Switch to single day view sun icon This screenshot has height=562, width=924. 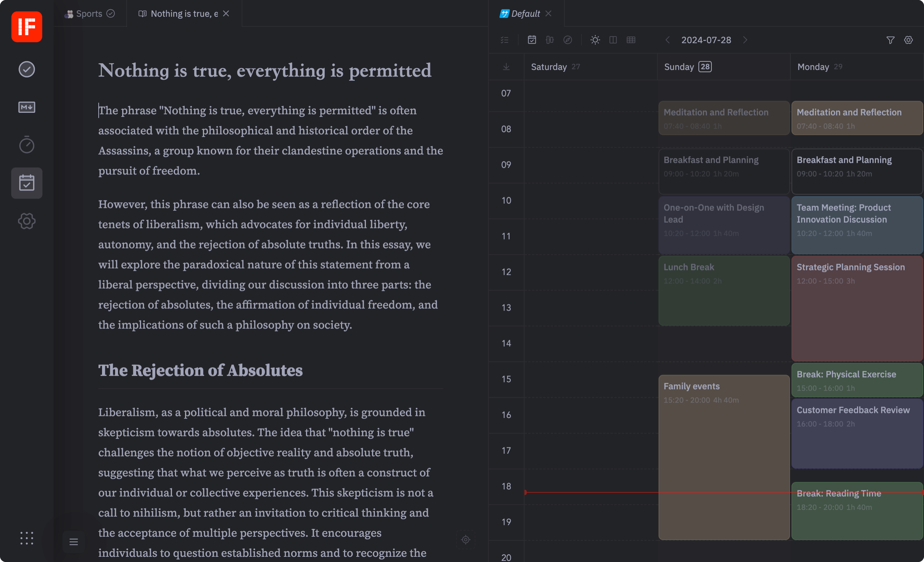click(x=595, y=40)
